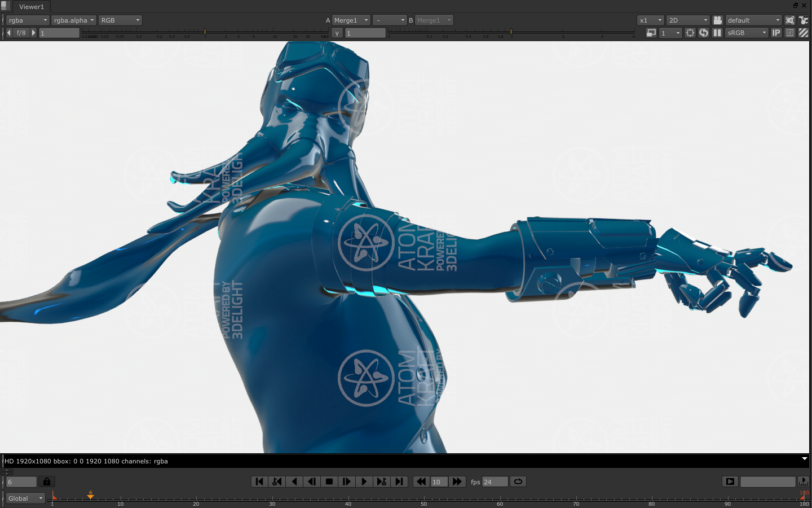812x508 pixels.
Task: Click the fps input field
Action: point(495,481)
